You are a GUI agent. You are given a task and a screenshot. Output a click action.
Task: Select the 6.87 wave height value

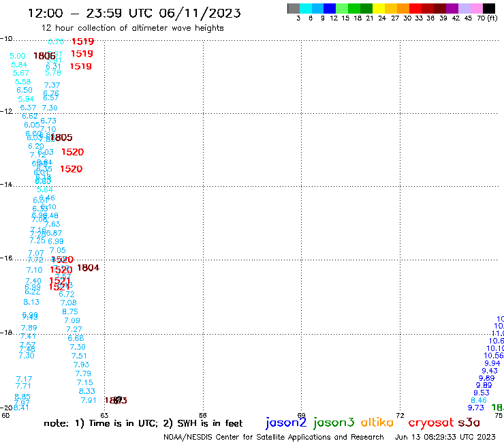pyautogui.click(x=54, y=233)
